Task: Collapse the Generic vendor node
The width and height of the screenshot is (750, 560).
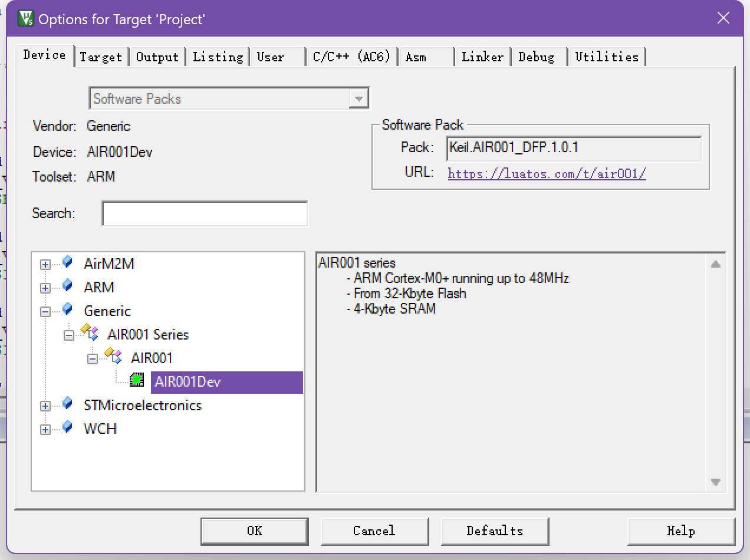Action: pos(45,312)
